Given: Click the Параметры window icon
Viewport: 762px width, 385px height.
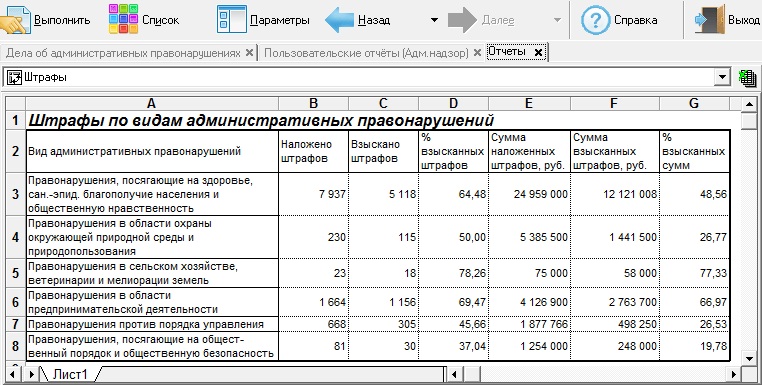Looking at the screenshot, I should (x=231, y=19).
